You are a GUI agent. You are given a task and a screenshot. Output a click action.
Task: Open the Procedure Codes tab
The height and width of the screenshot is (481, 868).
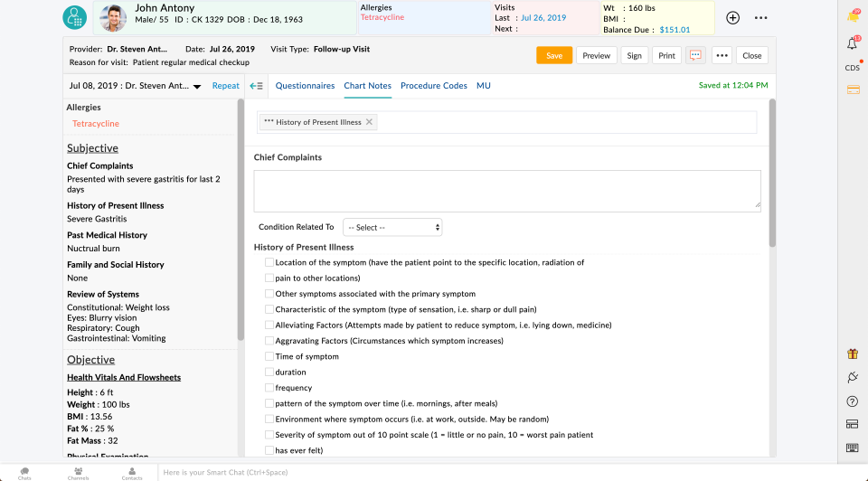click(434, 86)
